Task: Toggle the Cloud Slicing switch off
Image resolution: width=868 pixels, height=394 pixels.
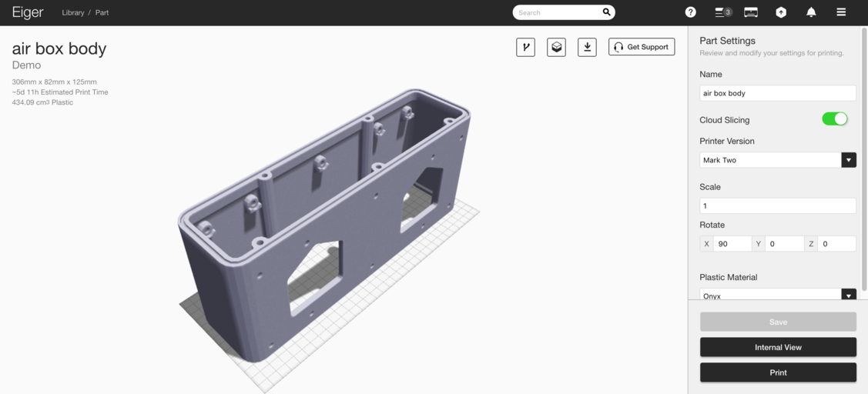Action: [x=834, y=119]
